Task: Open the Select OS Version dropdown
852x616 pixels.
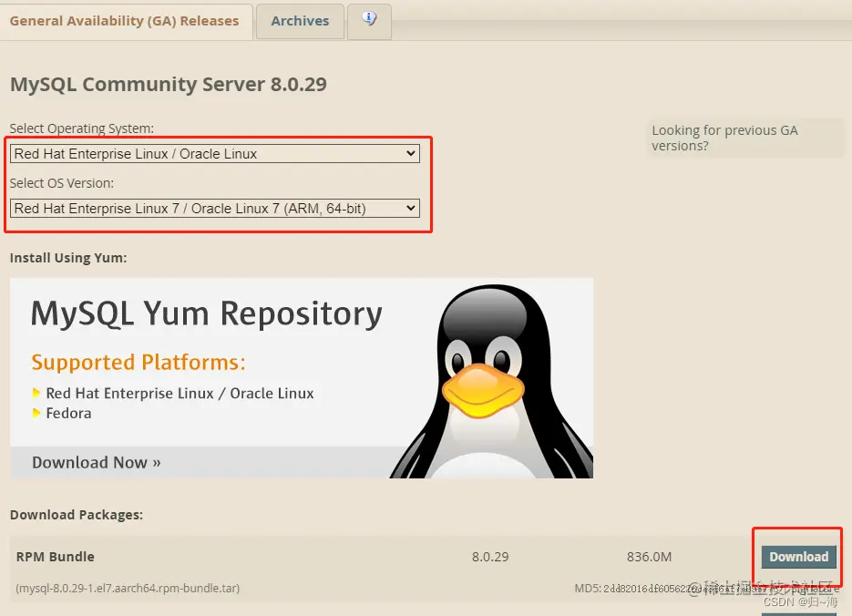Action: [x=215, y=209]
